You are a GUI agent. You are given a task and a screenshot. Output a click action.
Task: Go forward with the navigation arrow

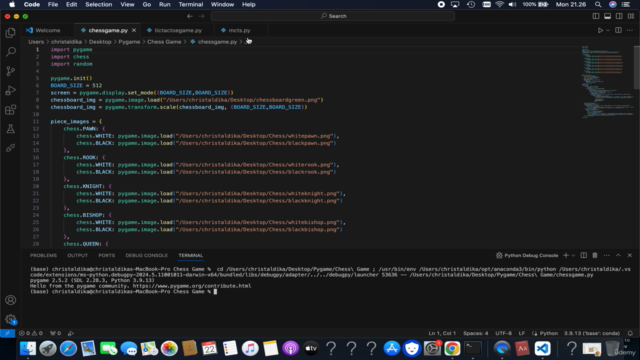click(202, 16)
